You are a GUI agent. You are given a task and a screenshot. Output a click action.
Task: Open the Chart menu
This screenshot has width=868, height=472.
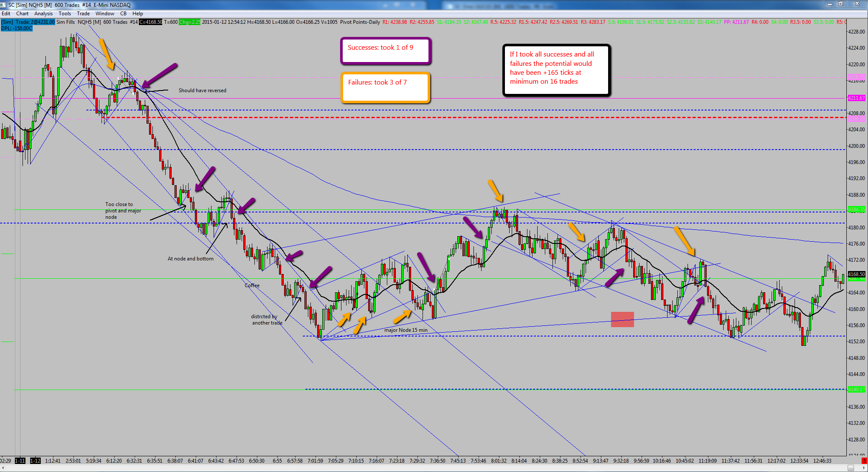coord(22,14)
